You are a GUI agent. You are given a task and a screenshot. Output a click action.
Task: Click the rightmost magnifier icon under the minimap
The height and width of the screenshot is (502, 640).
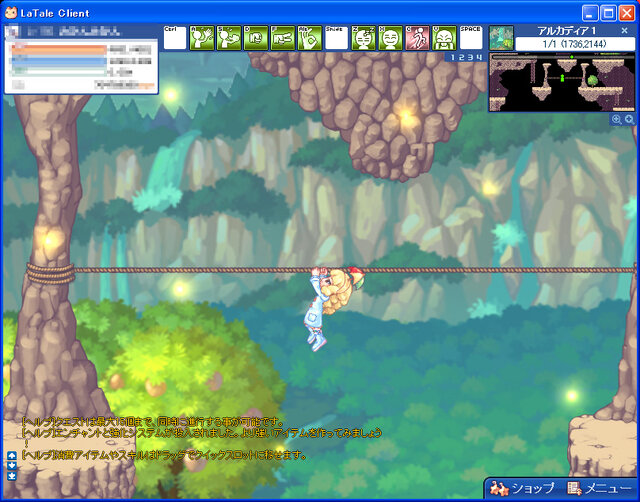click(x=629, y=119)
